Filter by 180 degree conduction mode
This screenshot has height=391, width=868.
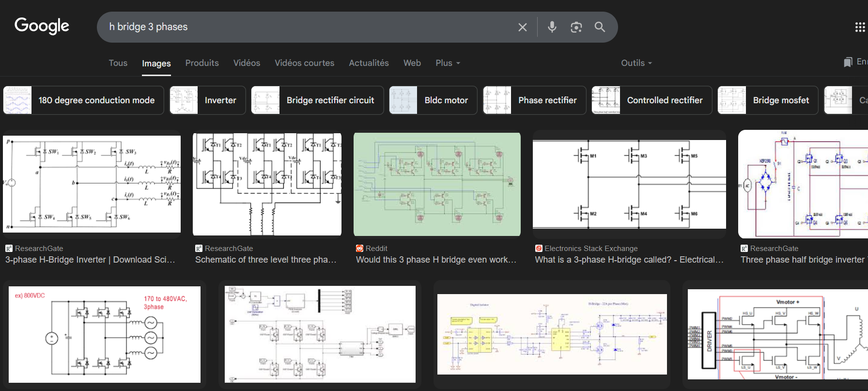click(x=83, y=100)
